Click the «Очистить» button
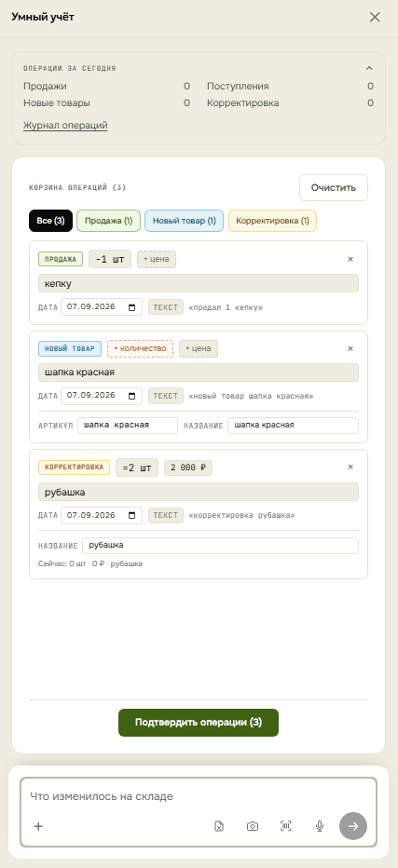The width and height of the screenshot is (398, 868). pos(333,187)
